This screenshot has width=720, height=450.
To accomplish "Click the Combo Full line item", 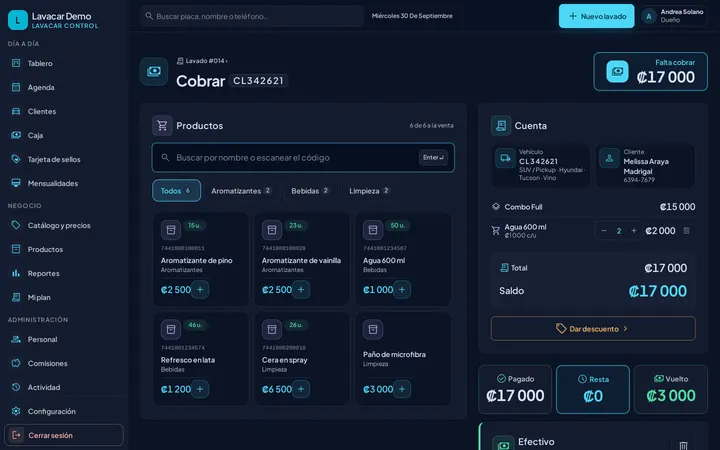I will [593, 207].
